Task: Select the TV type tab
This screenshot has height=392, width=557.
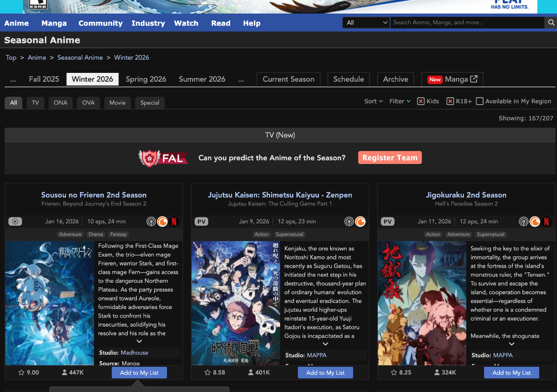Action: click(35, 102)
